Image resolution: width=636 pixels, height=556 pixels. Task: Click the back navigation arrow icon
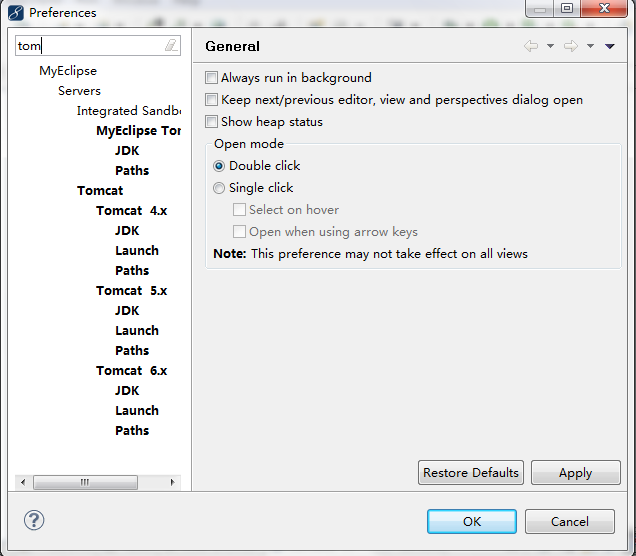tap(531, 46)
